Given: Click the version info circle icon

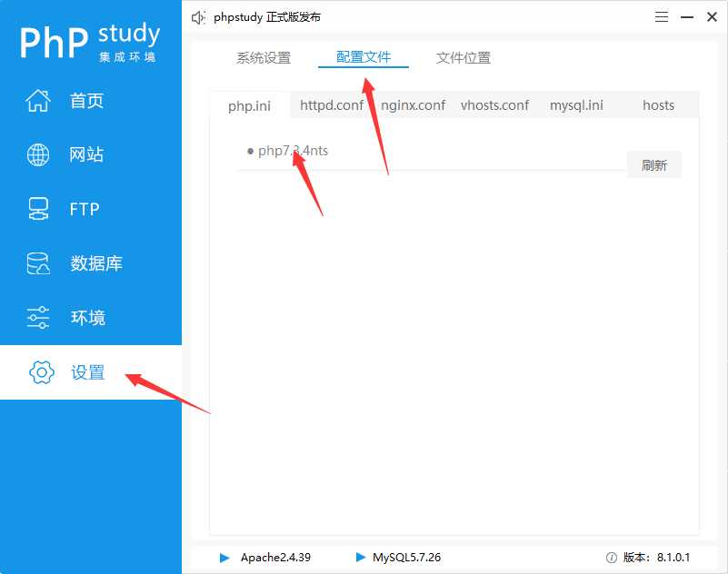Looking at the screenshot, I should click(612, 558).
